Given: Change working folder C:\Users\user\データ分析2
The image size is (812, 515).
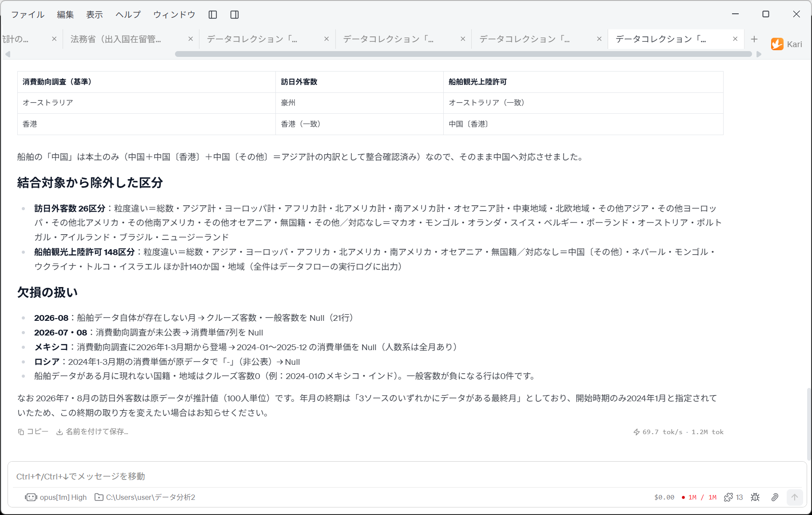Looking at the screenshot, I should click(145, 497).
